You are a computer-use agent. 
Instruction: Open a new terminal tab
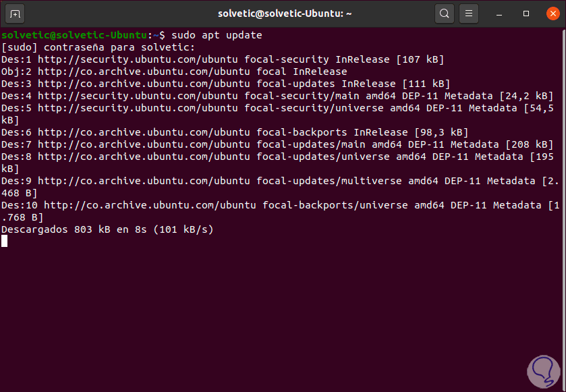tap(16, 13)
